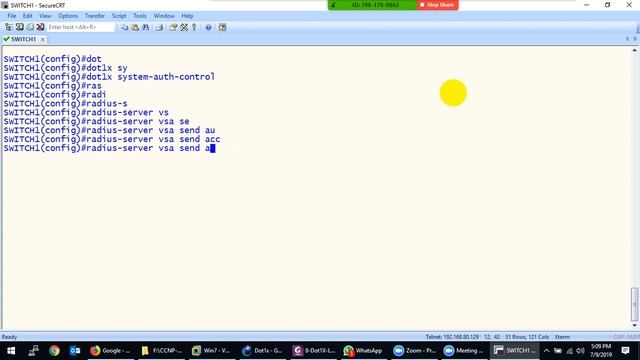640x360 pixels.
Task: Open WhatsApp from the taskbar
Action: [363, 351]
